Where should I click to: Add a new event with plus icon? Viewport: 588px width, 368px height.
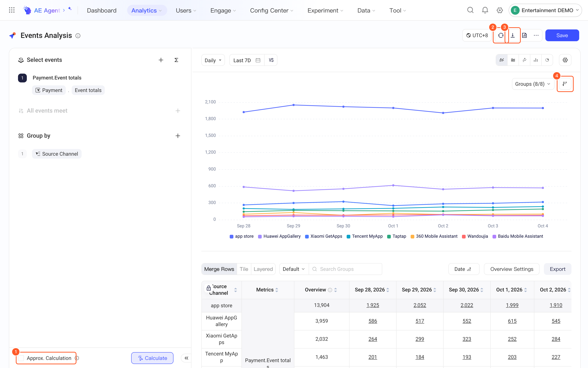coord(161,60)
